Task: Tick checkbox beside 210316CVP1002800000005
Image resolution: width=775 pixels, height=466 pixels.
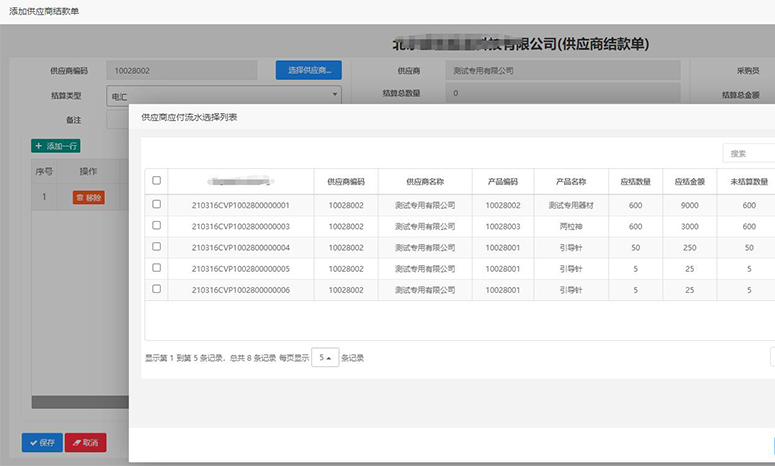Action: (x=156, y=268)
